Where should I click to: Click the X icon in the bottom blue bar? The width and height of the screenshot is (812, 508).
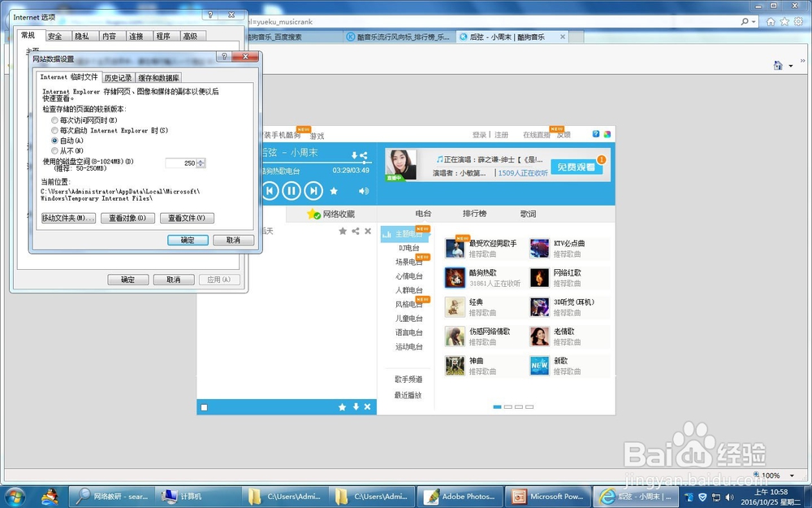(x=367, y=407)
